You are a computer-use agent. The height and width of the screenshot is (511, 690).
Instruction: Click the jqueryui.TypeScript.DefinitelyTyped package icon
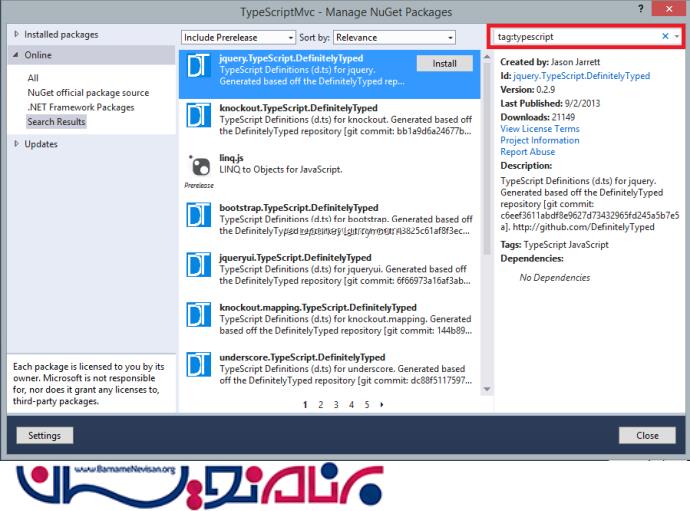tap(198, 265)
